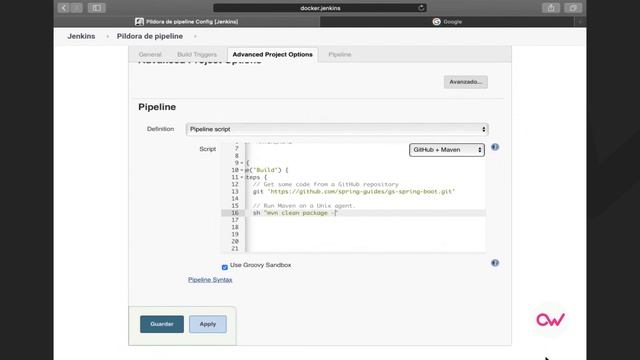Image resolution: width=640 pixels, height=360 pixels.
Task: Open the Definition Pipeline script dropdown
Action: [337, 129]
